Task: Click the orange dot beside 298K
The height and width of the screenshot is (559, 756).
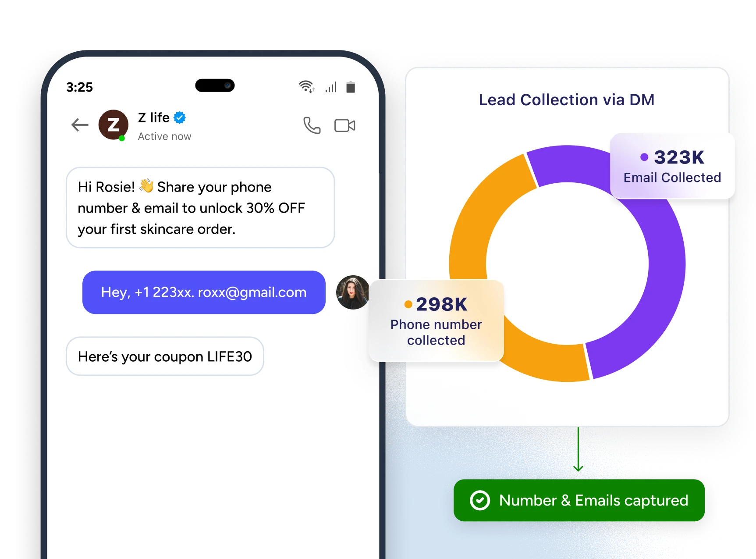Action: tap(408, 304)
